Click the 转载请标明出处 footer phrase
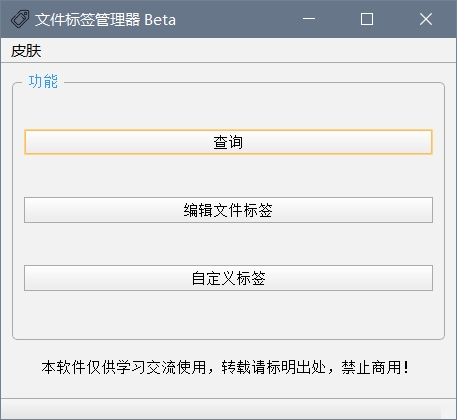 [x=273, y=367]
